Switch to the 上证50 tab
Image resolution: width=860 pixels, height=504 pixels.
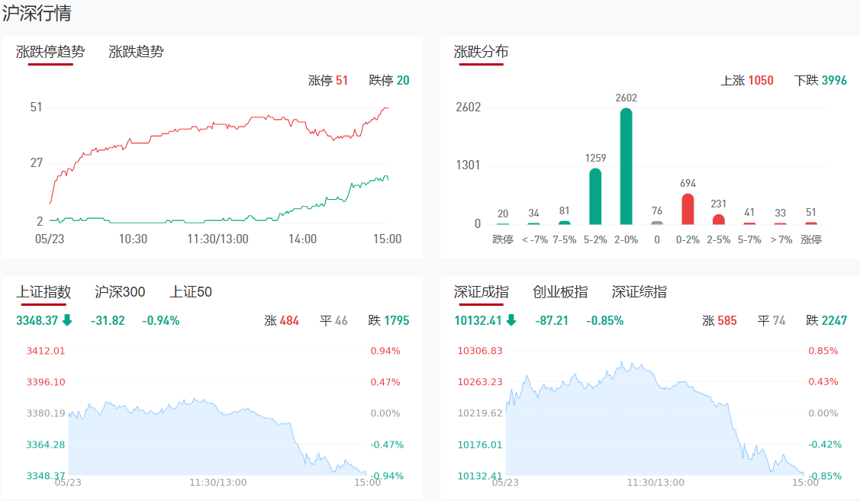[x=191, y=292]
